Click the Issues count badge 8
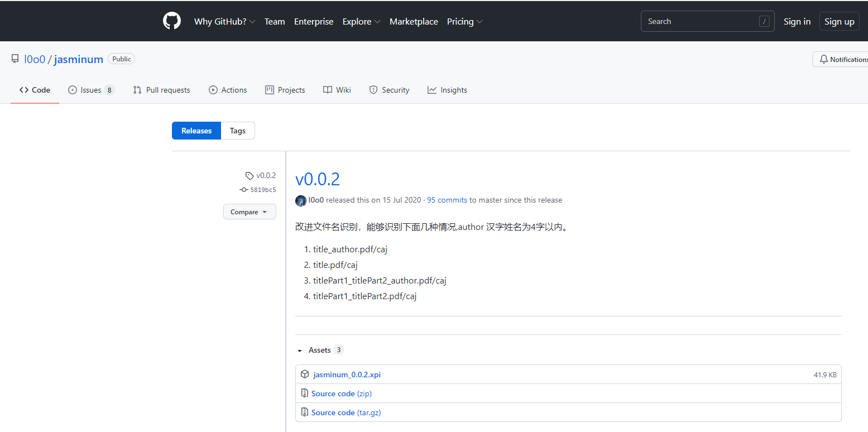The height and width of the screenshot is (432, 868). pos(109,90)
